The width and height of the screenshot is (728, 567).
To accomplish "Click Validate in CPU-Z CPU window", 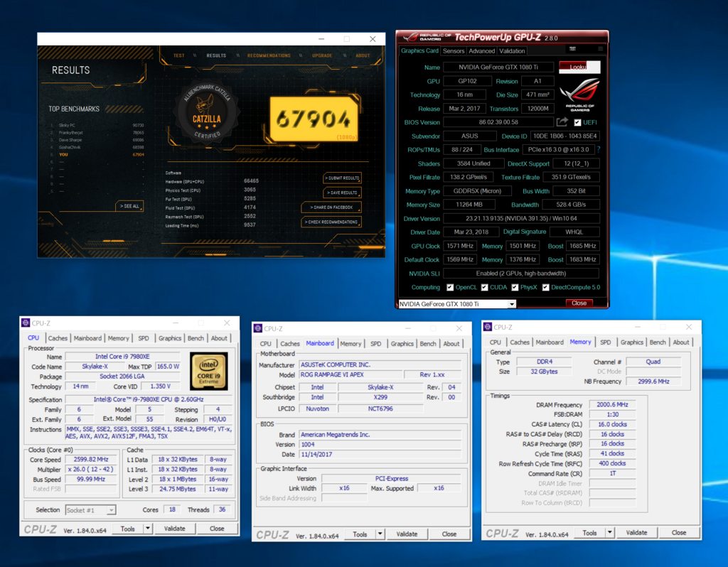I will (x=175, y=529).
